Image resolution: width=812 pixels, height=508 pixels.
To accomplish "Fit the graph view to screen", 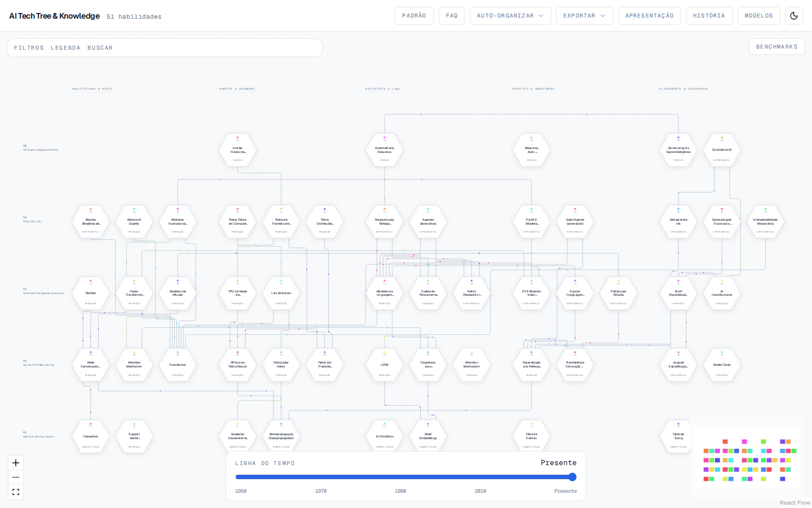I will pyautogui.click(x=16, y=492).
